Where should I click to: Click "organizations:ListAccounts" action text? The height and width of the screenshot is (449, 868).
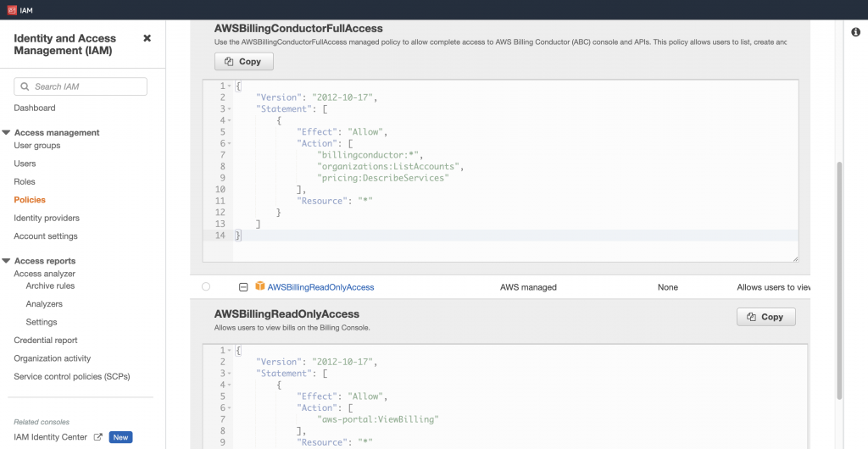pyautogui.click(x=390, y=166)
